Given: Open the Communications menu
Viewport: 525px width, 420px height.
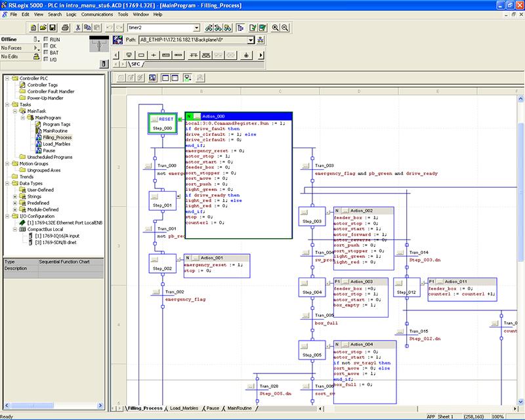Looking at the screenshot, I should point(97,14).
